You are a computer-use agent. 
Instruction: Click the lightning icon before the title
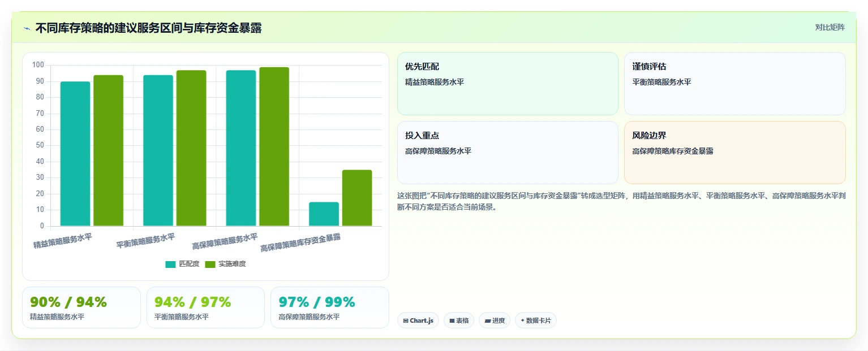(x=27, y=28)
